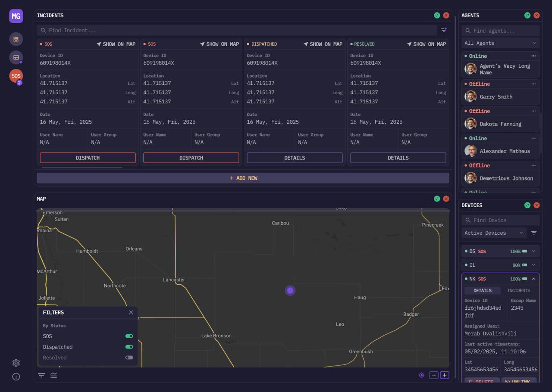Viewport: 552px width, 392px height.
Task: Open the dashboard grid icon in sidebar
Action: (16, 39)
